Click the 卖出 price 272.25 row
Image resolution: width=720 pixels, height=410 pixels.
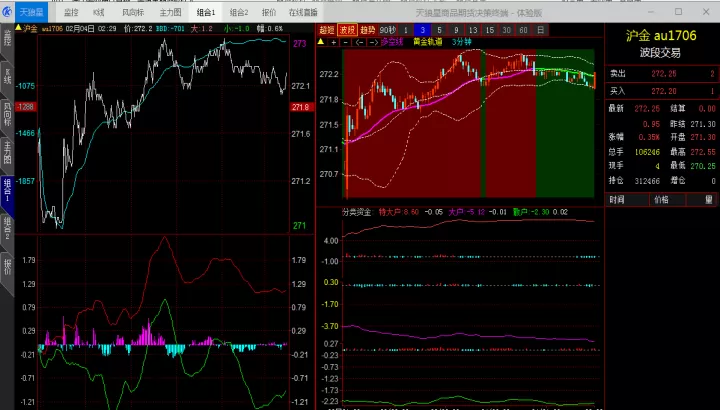pos(662,74)
